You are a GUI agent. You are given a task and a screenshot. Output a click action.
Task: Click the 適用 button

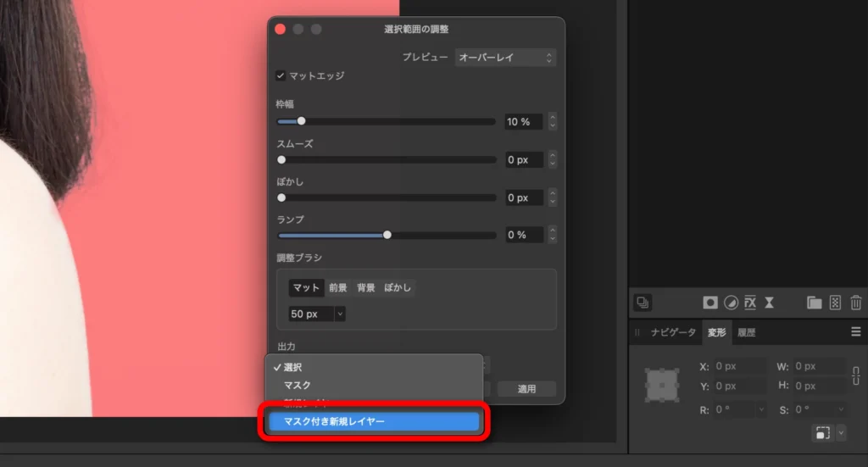[x=526, y=389]
